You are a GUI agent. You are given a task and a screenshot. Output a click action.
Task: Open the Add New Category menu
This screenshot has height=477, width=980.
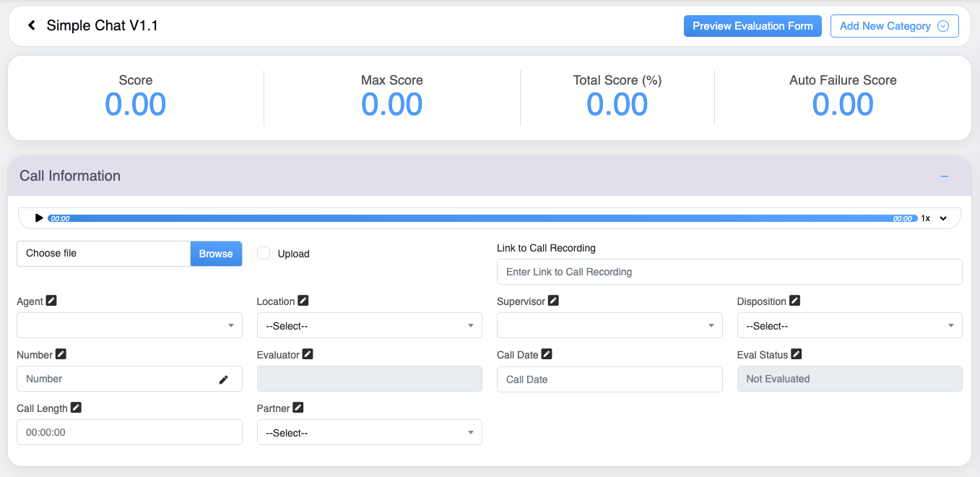tap(894, 26)
